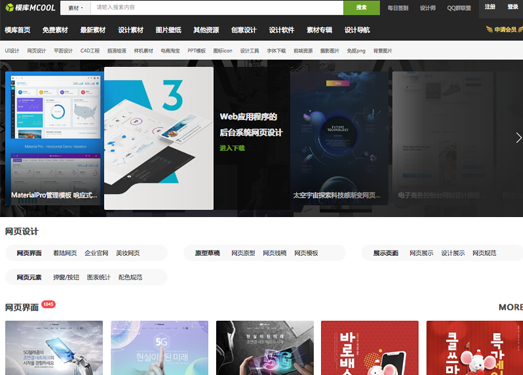Open the 网页模板 tag
Screen dimensions: 523x375
[306, 253]
